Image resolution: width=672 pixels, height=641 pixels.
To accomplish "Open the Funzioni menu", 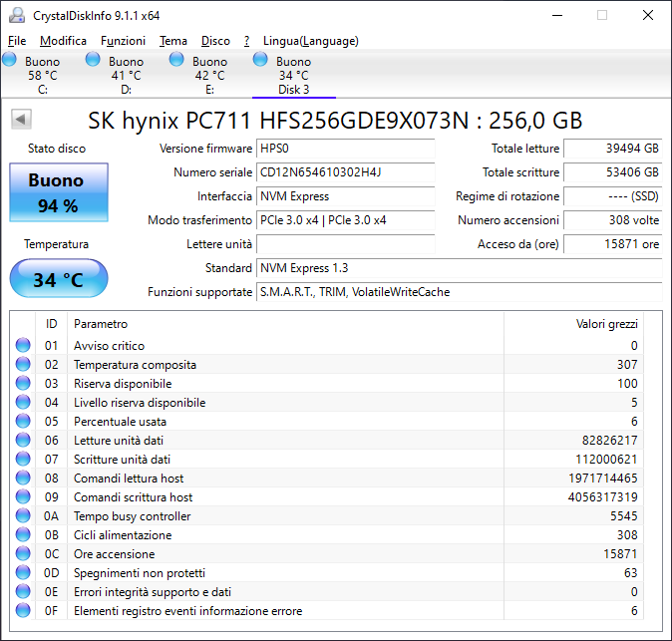I will click(123, 41).
